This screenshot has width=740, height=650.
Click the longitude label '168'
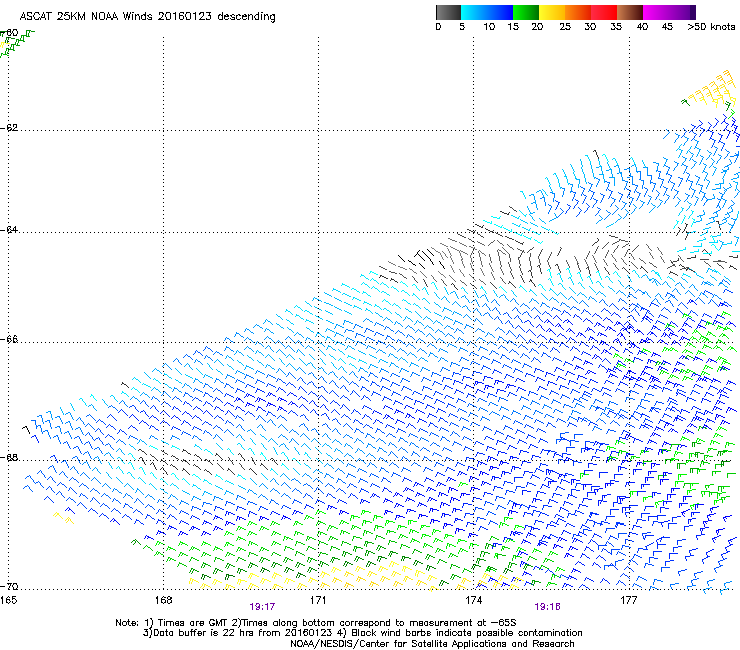[x=163, y=600]
